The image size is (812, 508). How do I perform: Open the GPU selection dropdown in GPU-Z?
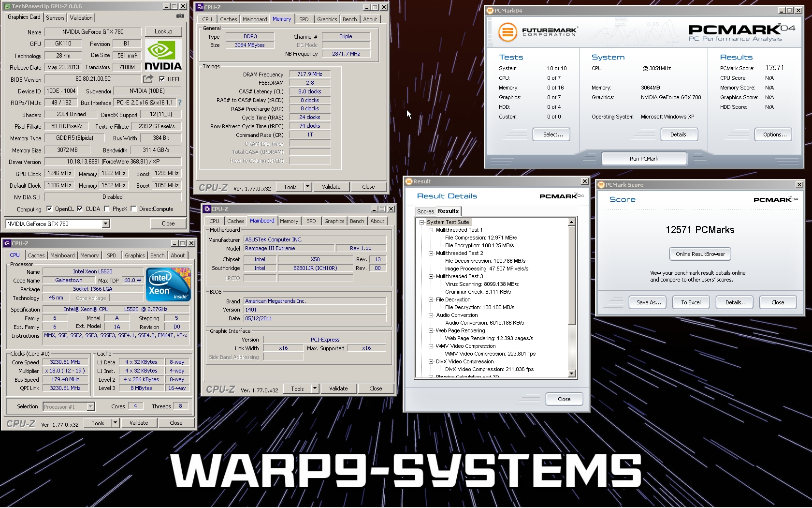(105, 224)
